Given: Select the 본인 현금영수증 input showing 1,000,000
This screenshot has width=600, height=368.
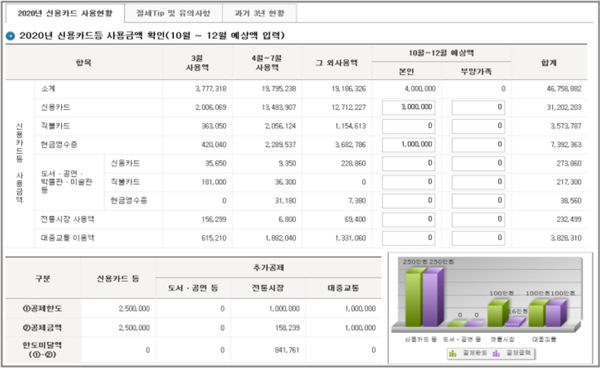Looking at the screenshot, I should tap(408, 145).
